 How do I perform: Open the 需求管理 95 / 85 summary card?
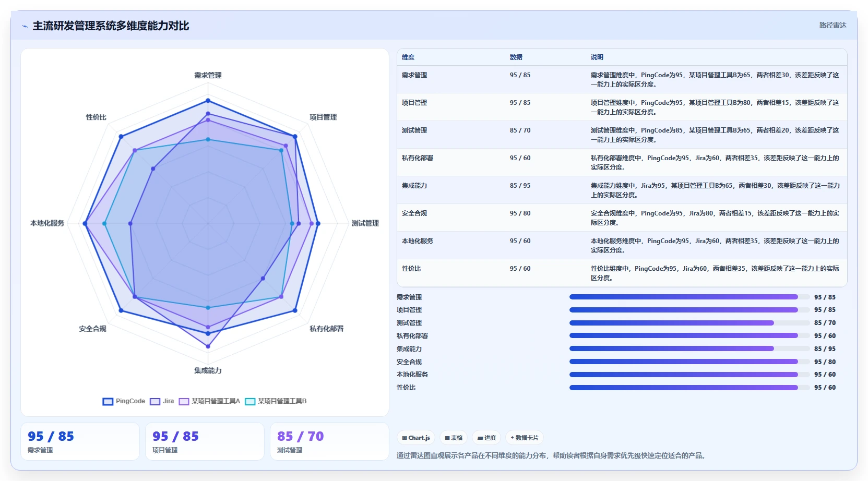click(80, 441)
